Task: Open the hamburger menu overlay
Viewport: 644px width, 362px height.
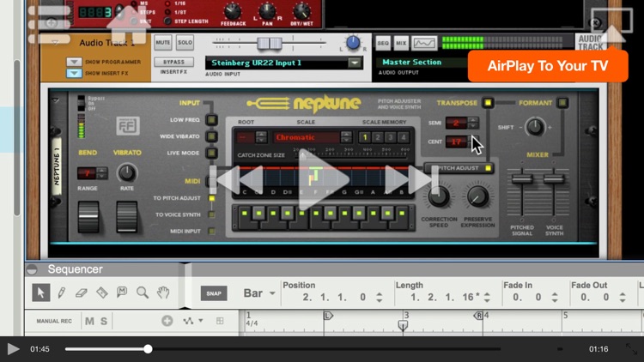Action: (49, 23)
